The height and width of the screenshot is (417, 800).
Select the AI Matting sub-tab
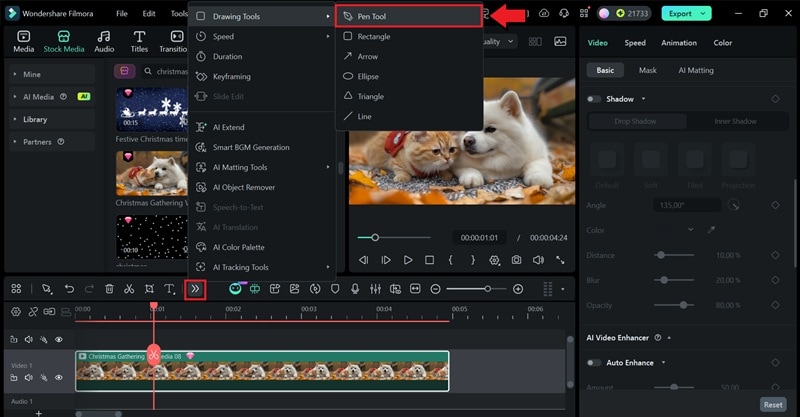[696, 70]
